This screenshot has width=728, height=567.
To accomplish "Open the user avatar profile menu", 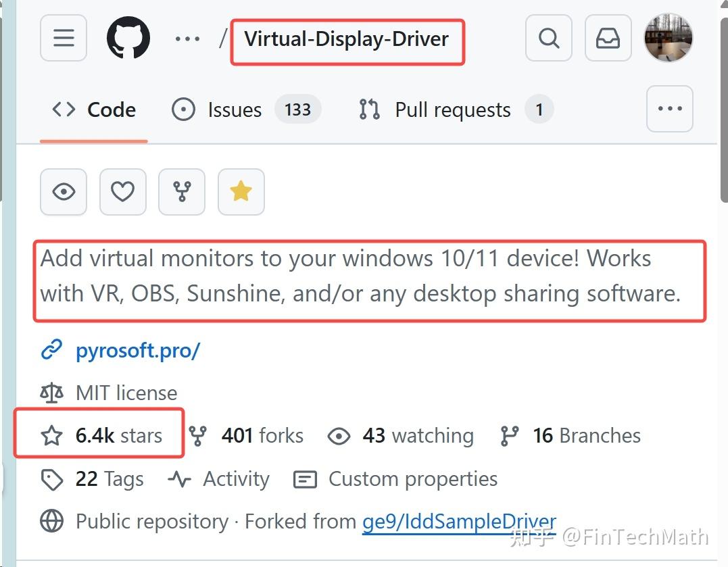I will point(668,38).
